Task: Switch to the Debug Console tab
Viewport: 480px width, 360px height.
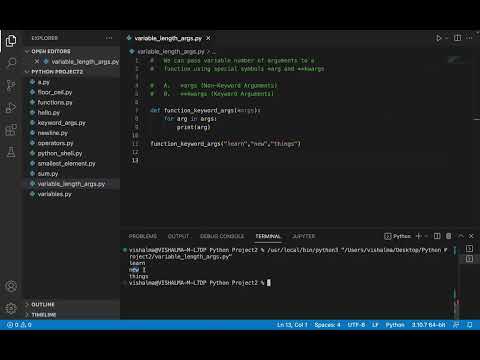Action: coord(222,236)
